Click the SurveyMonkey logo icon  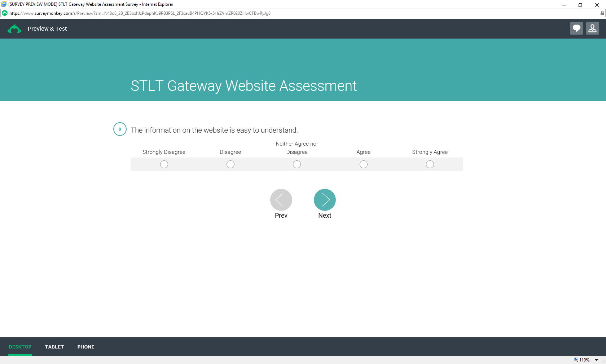coord(14,29)
